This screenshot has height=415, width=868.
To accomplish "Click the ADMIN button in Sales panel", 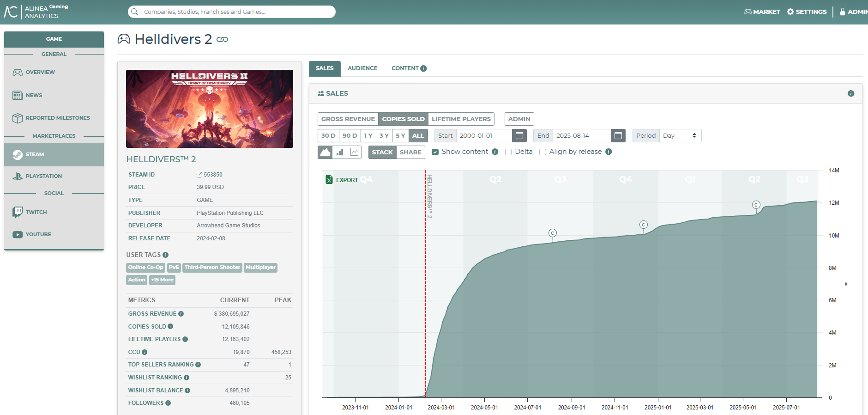I will coord(519,119).
